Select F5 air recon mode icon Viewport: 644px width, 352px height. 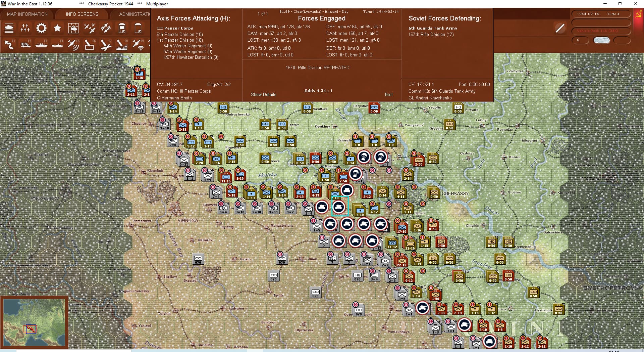point(73,44)
